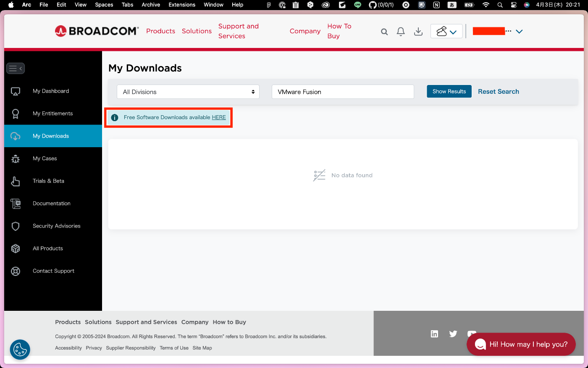This screenshot has width=588, height=368.
Task: Click the Contact Support lifebuoy icon
Action: (16, 271)
